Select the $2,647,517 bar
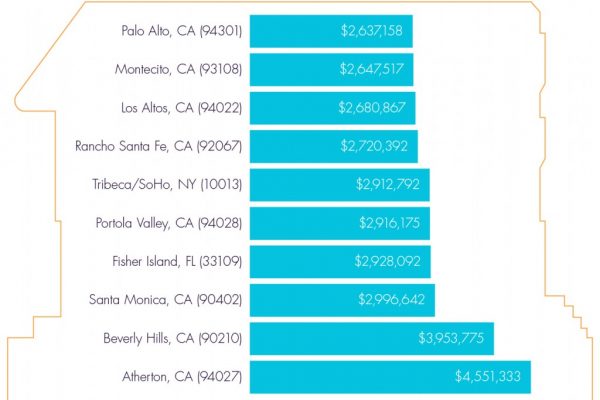 (x=331, y=69)
